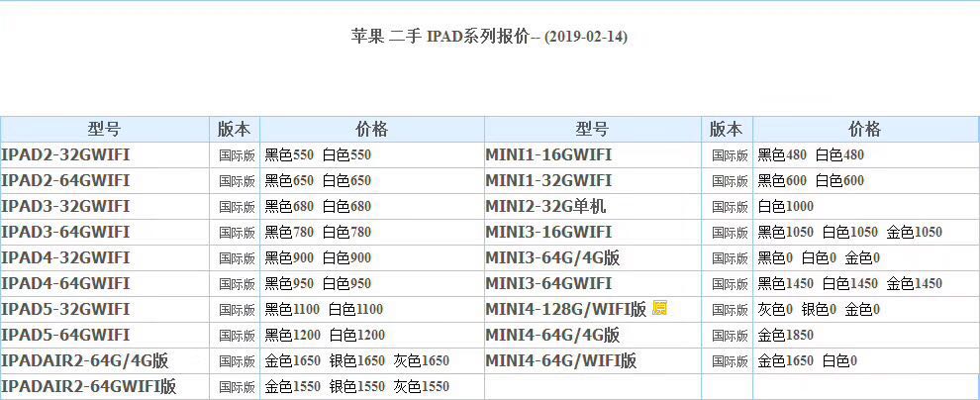The image size is (980, 400).
Task: Click model MINI3-64G/4G版
Action: [552, 257]
